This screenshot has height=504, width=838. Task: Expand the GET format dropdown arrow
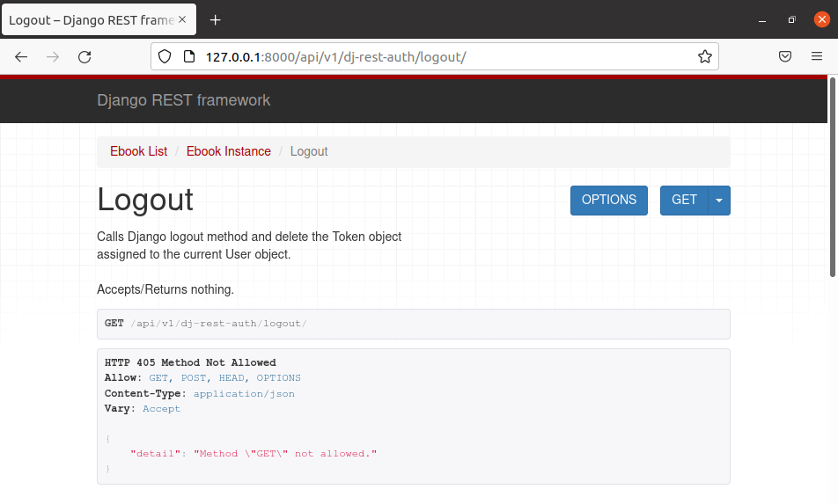pos(719,201)
